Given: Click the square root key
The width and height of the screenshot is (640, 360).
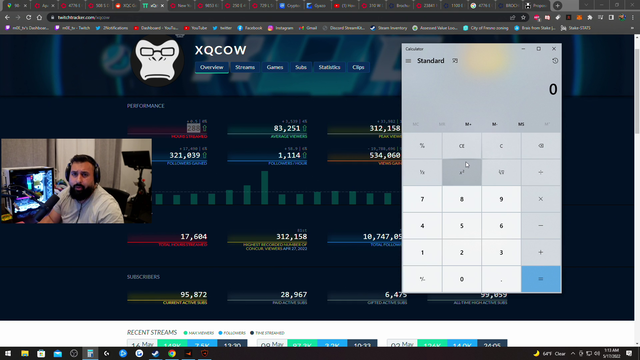Looking at the screenshot, I should click(501, 172).
